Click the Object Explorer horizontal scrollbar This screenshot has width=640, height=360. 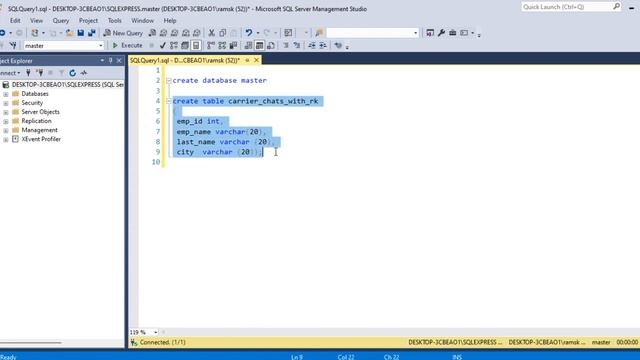pyautogui.click(x=31, y=343)
